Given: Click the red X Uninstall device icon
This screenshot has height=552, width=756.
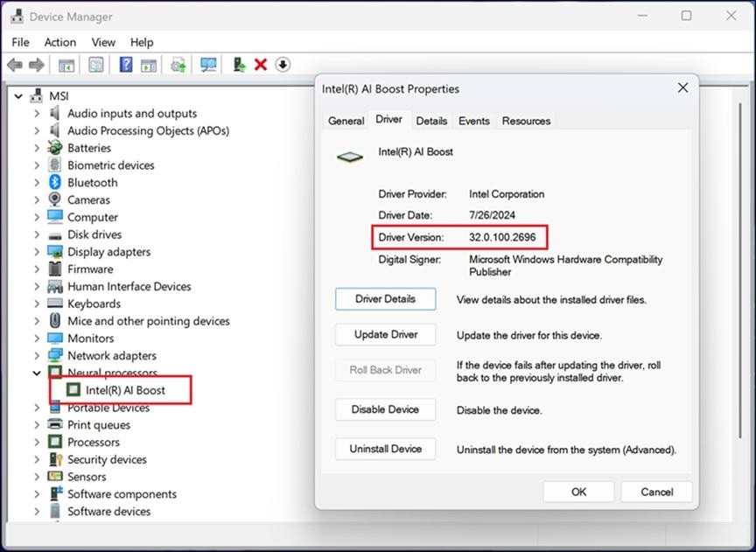Looking at the screenshot, I should coord(261,65).
